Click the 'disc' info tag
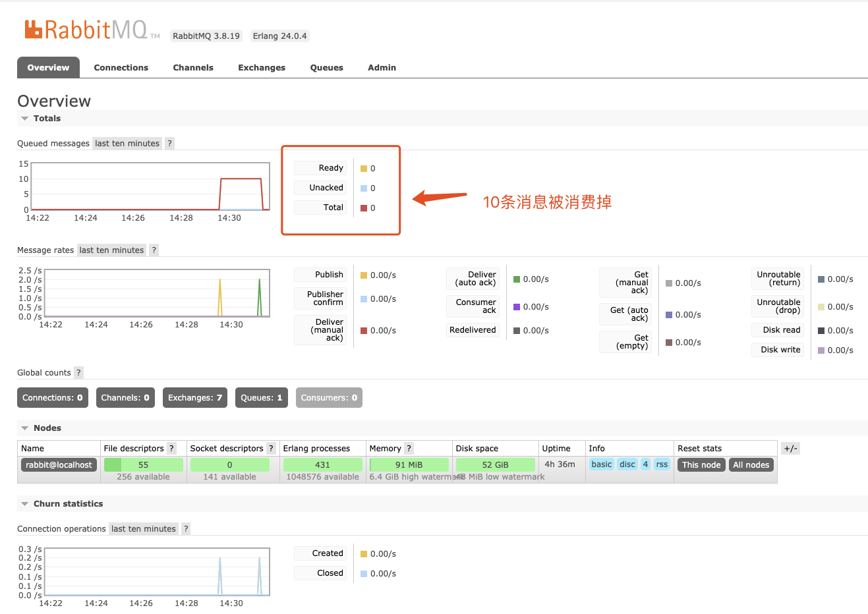 tap(627, 464)
